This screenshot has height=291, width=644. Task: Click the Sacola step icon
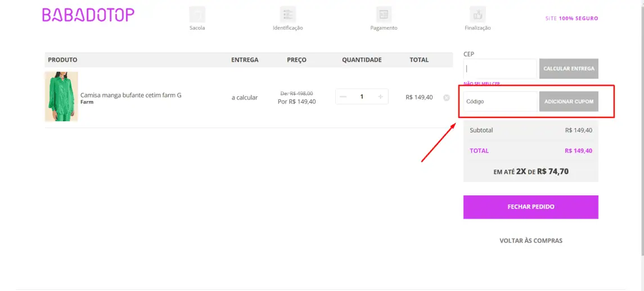coord(197,15)
